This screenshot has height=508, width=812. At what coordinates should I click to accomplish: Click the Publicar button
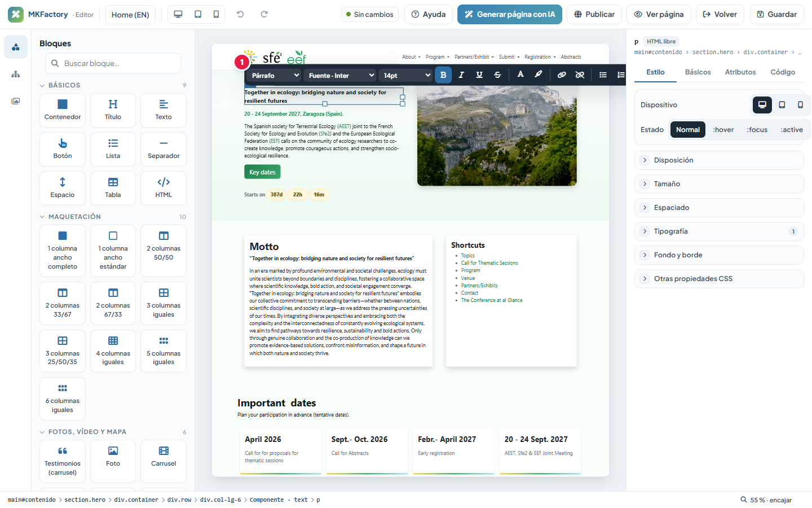coord(594,14)
